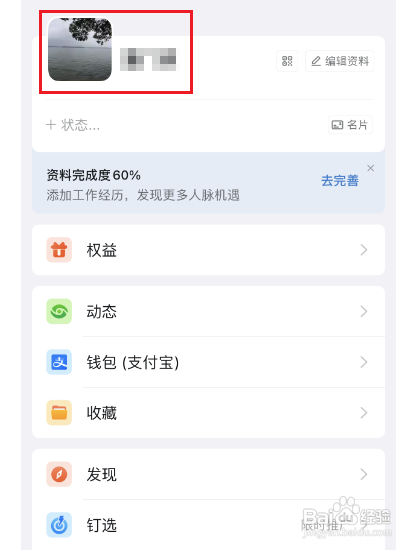Open the Alipay wallet icon
The width and height of the screenshot is (420, 550).
click(x=59, y=362)
